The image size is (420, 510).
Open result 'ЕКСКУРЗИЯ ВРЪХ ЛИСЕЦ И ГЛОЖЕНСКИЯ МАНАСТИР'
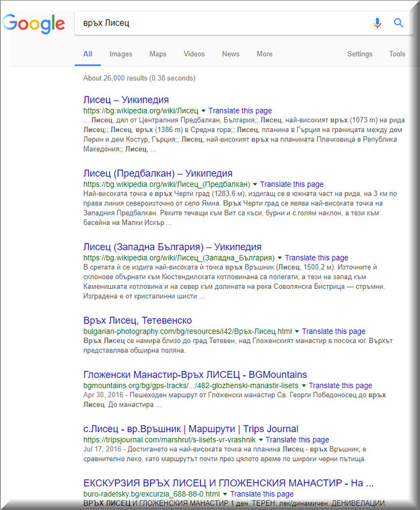[228, 483]
